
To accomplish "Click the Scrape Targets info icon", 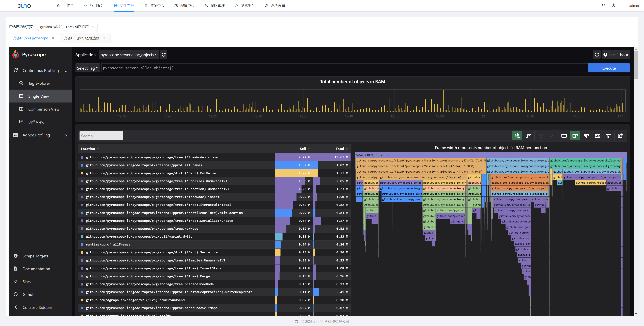I will click(15, 256).
